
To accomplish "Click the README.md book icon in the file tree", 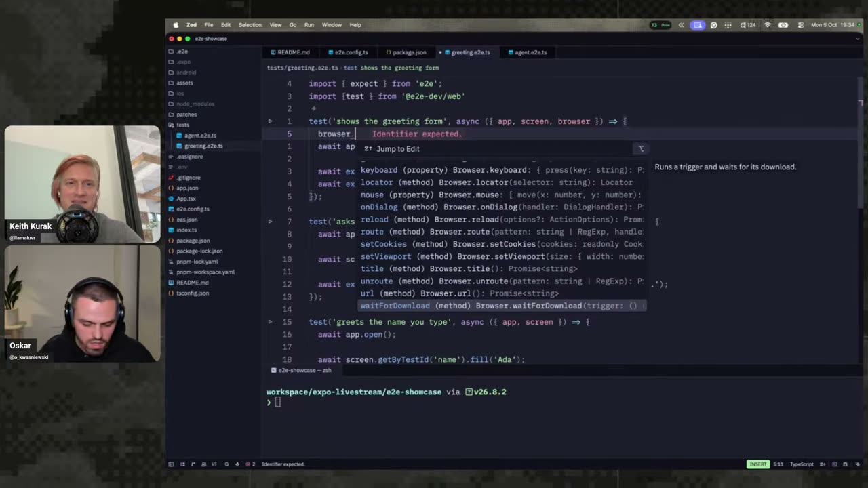I will 171,283.
